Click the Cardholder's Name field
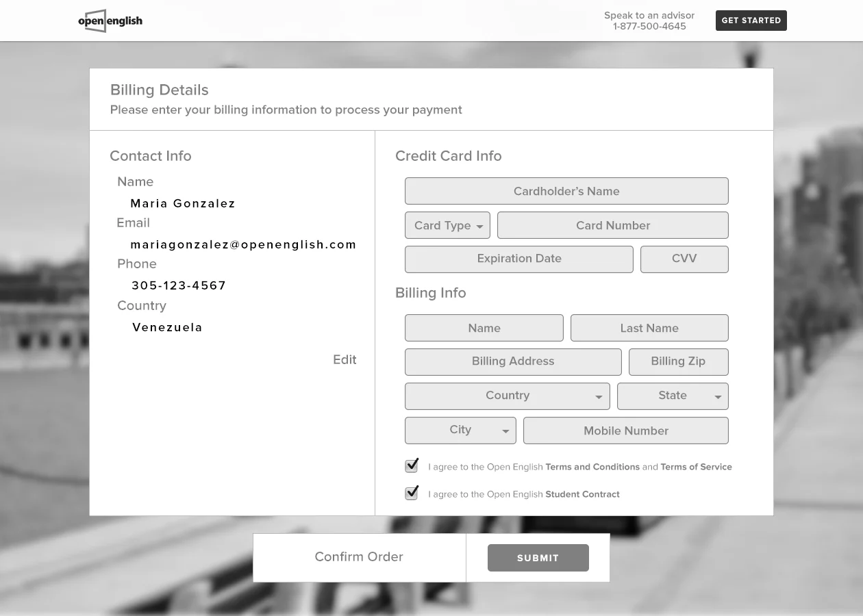Screen dimensions: 863x616 pyautogui.click(x=566, y=191)
